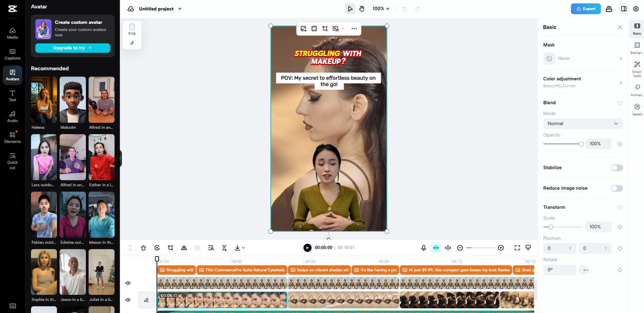Reset the Transform settings
644x313 pixels.
pyautogui.click(x=620, y=207)
